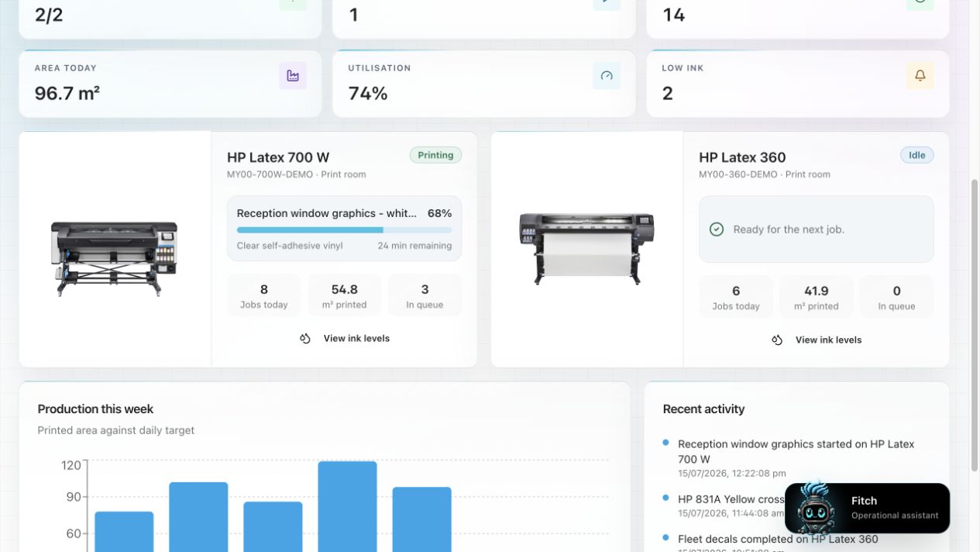Click the 8 Jobs today tile
The height and width of the screenshot is (552, 980).
coord(264,295)
